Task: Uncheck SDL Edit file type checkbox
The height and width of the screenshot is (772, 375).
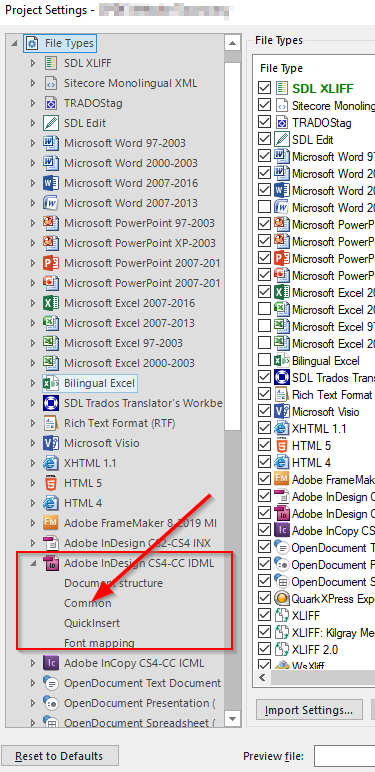Action: coord(264,139)
